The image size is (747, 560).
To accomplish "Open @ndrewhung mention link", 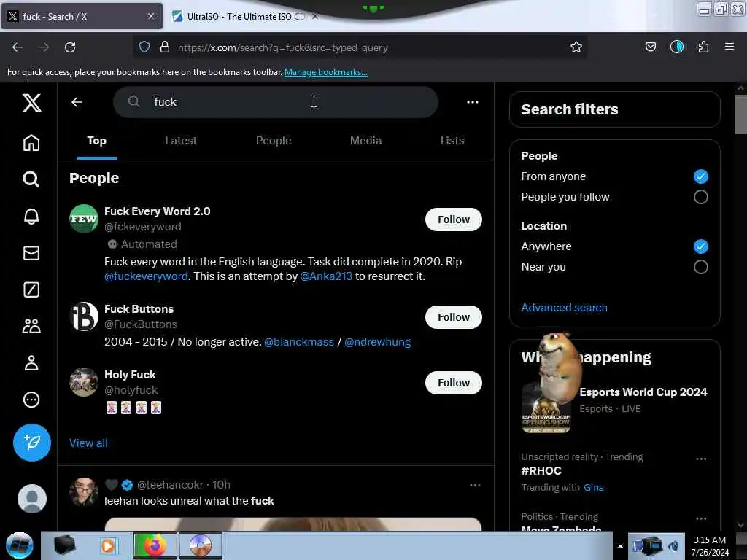I will [x=377, y=342].
